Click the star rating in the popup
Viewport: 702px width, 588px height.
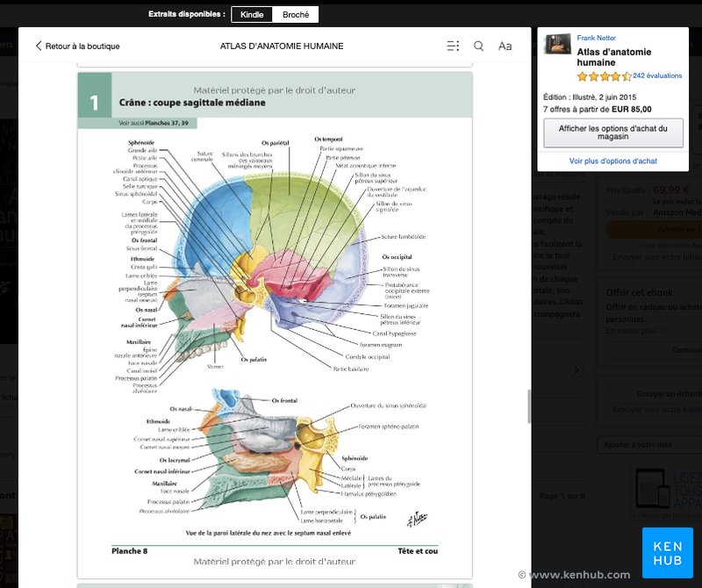click(x=604, y=76)
